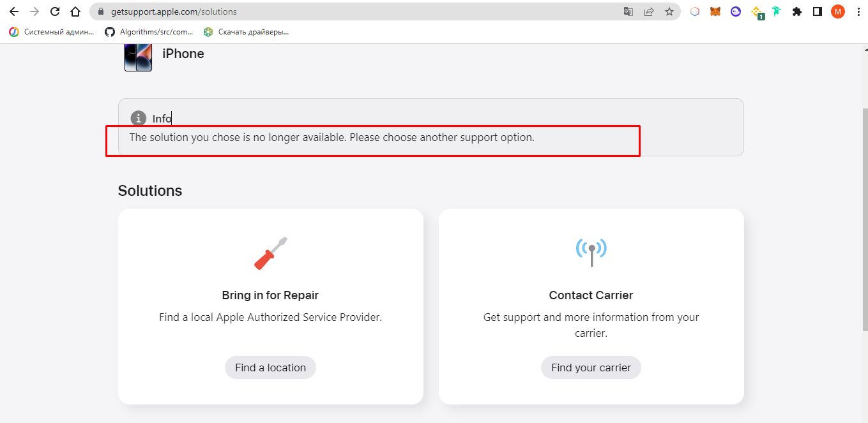Viewport: 868px width, 423px height.
Task: Click the Info circle icon
Action: click(138, 118)
